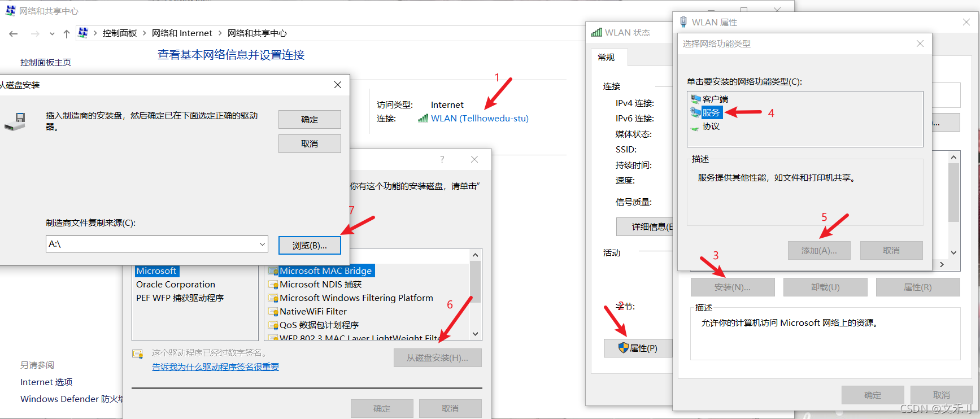Screen dimensions: 980x419
Task: Click the down arrow of the service list scrollbar
Action: point(476,334)
